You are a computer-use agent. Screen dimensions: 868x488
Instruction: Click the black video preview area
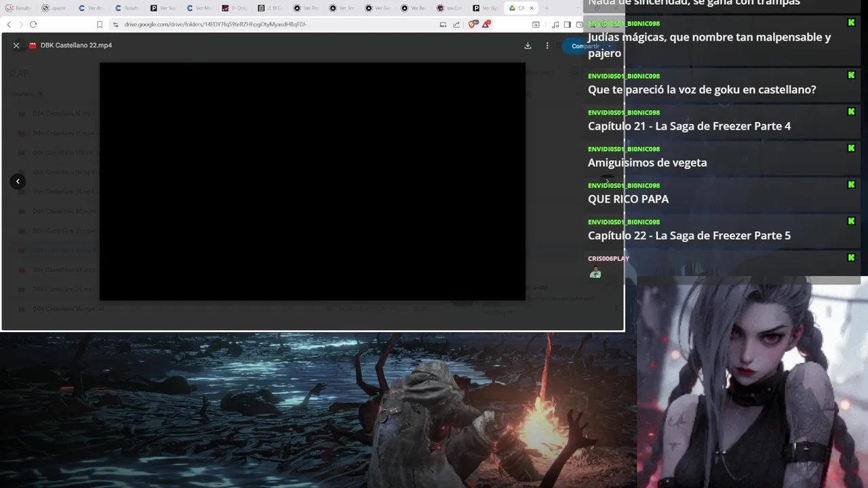pyautogui.click(x=313, y=181)
